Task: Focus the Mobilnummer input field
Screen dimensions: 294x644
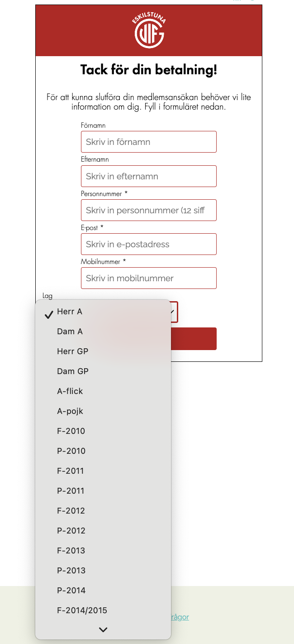Action: point(149,278)
